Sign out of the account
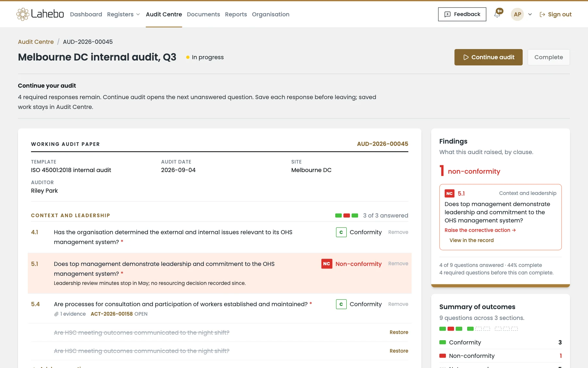The image size is (588, 368). point(556,14)
